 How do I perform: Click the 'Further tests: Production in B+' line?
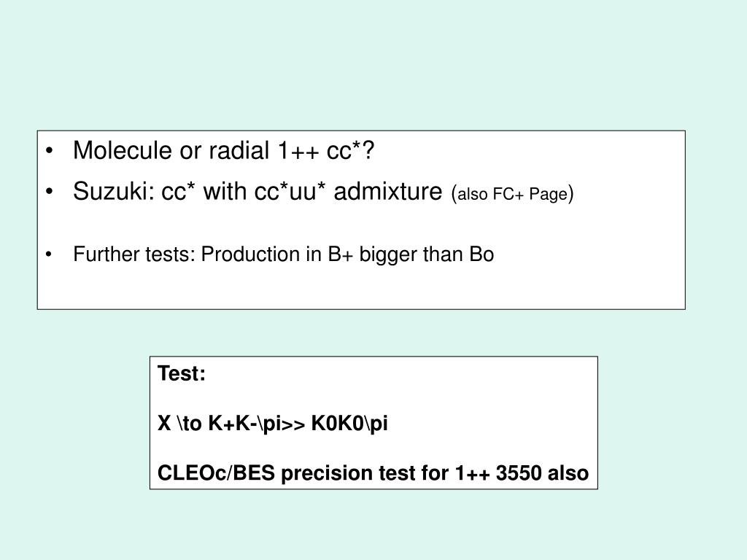(284, 254)
